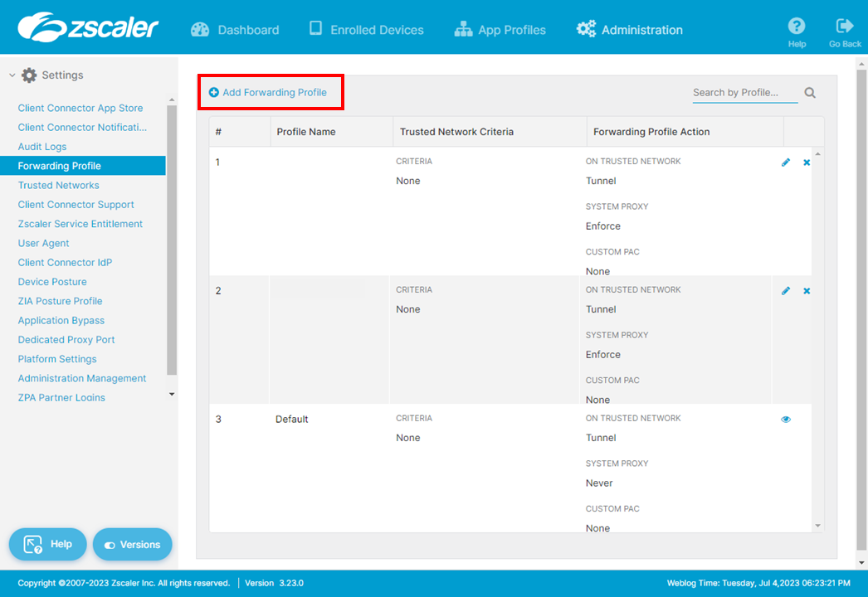Open Administration Management page
The height and width of the screenshot is (597, 868).
(x=82, y=378)
